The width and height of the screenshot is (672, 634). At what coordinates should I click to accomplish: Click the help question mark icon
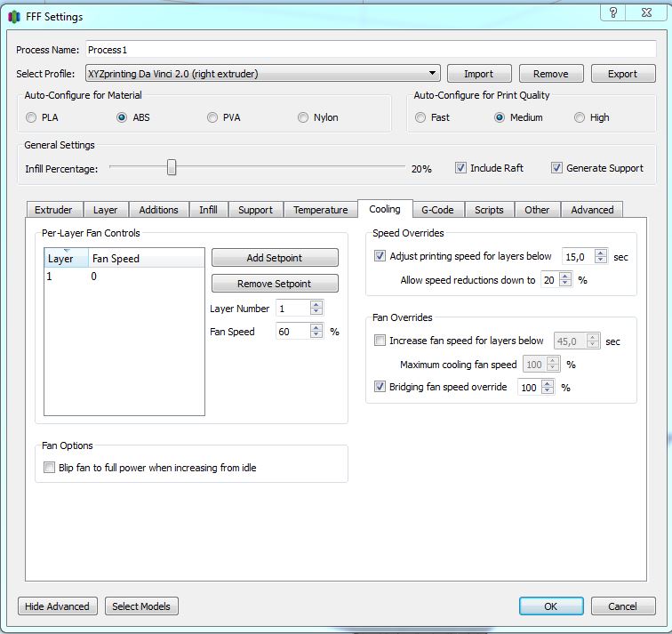pos(612,13)
